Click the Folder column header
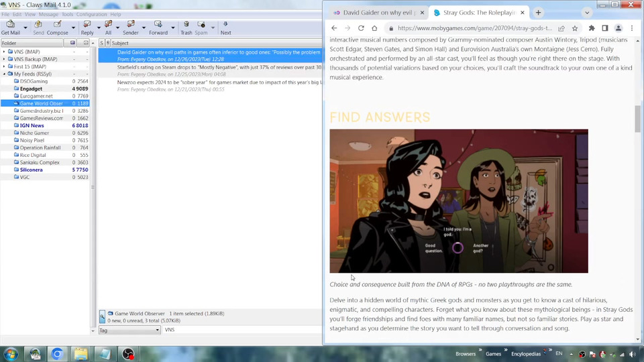 (x=32, y=43)
